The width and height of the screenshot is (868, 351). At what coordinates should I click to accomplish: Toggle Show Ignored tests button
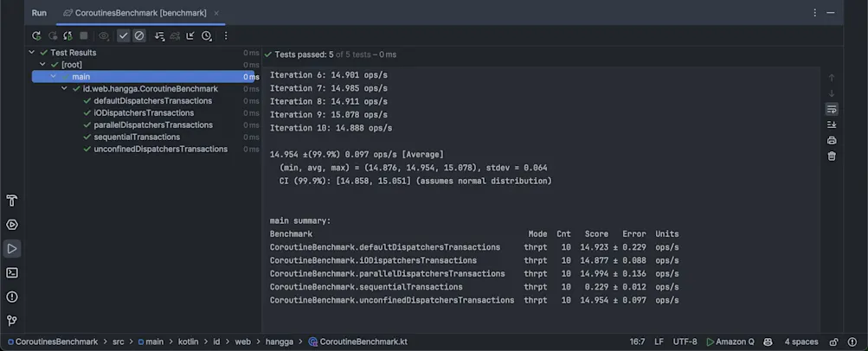coord(139,36)
